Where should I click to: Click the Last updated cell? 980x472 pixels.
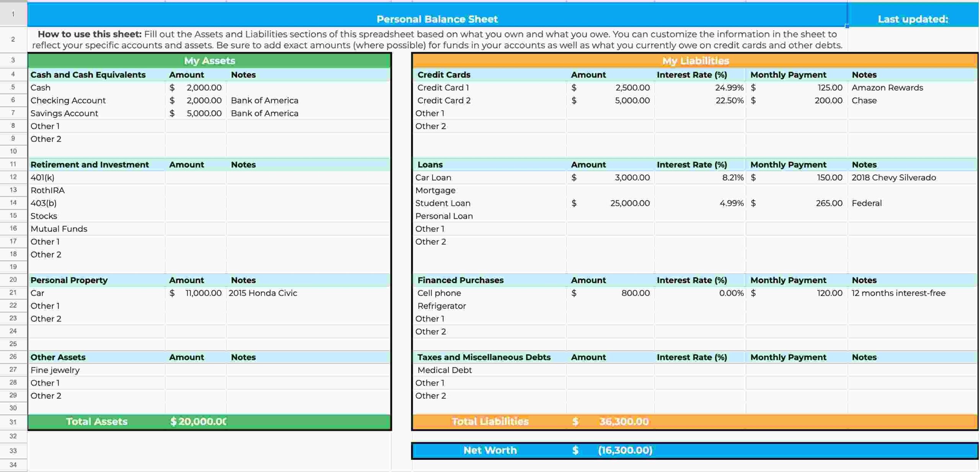[x=913, y=19]
